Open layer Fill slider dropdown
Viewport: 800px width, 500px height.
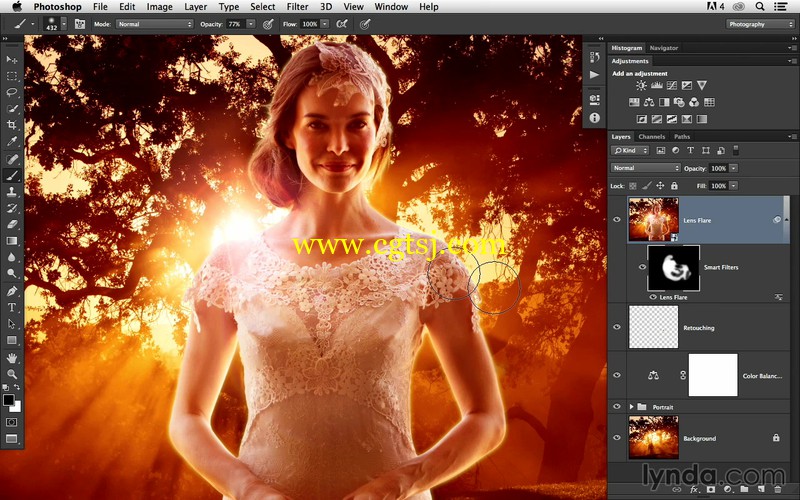click(x=733, y=186)
